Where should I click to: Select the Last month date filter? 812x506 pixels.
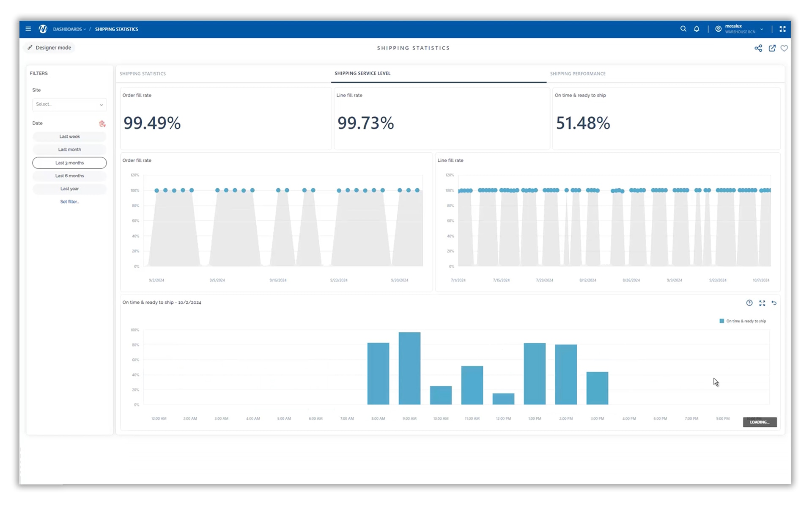(69, 150)
